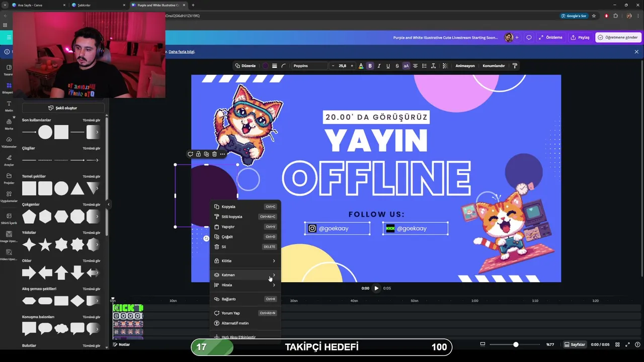Toggle Notlar notes panel
Screen dimensions: 644x362
pyautogui.click(x=121, y=344)
